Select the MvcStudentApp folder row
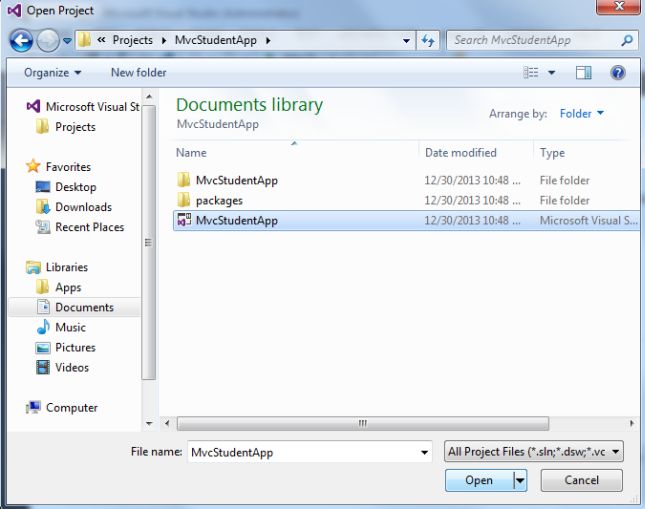 click(x=406, y=180)
